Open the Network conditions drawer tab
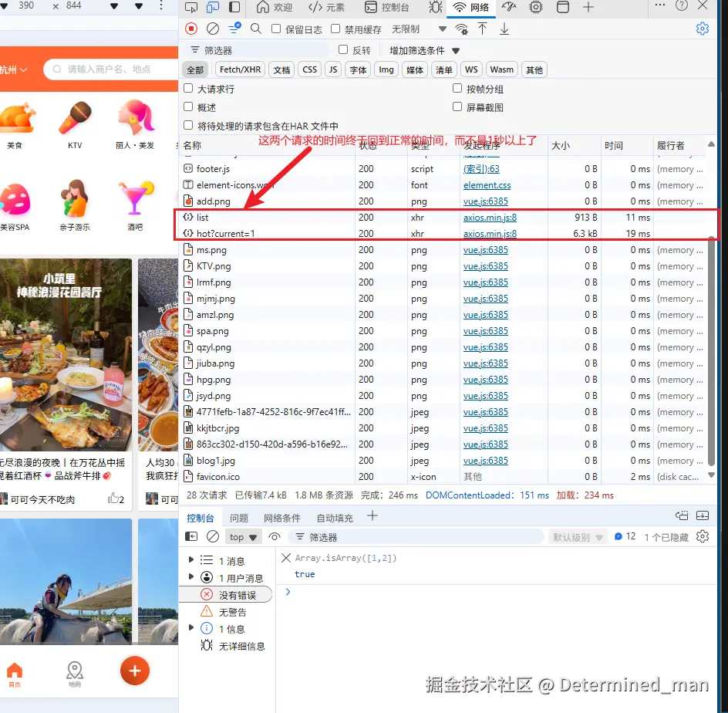The height and width of the screenshot is (713, 728). (x=282, y=518)
